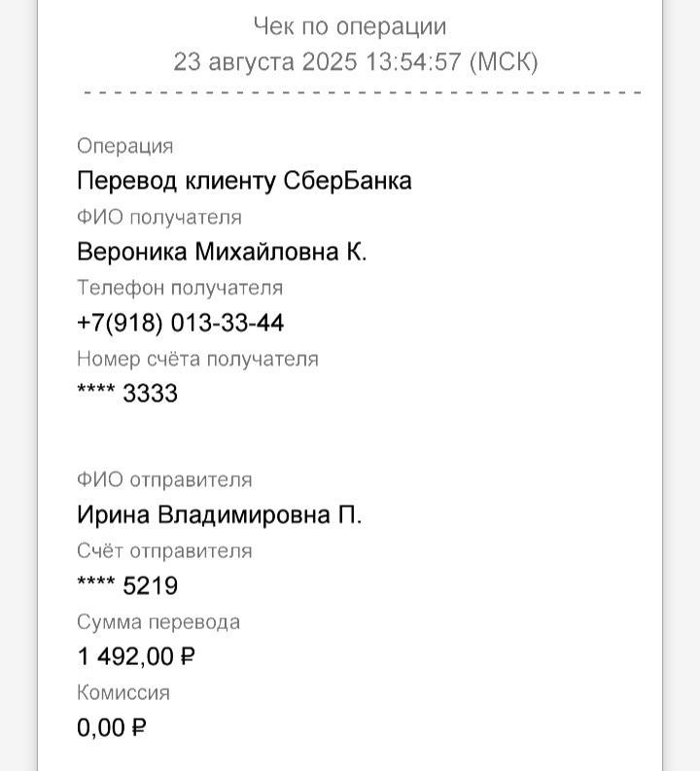This screenshot has height=771, width=700.
Task: Click the "ФИО отправителя" label
Action: pyautogui.click(x=164, y=480)
